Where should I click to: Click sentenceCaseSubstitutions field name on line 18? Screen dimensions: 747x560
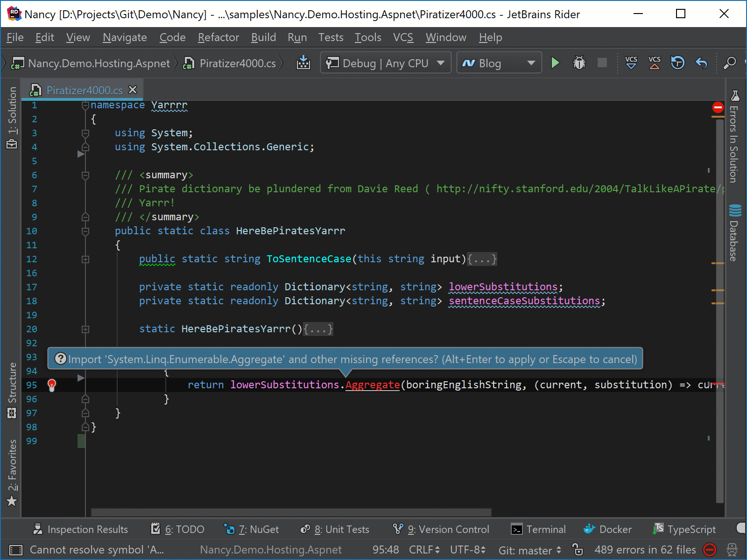524,301
